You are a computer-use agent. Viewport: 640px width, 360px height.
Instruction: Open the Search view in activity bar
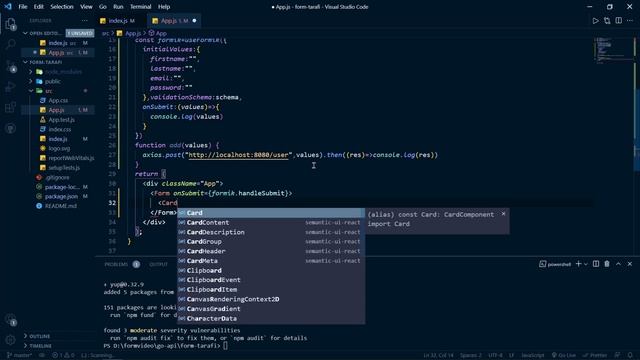pyautogui.click(x=11, y=44)
